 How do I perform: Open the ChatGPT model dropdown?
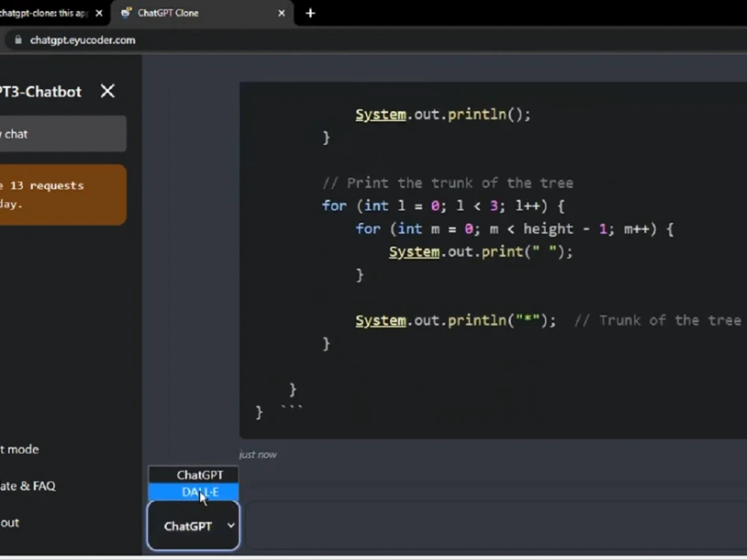[193, 526]
